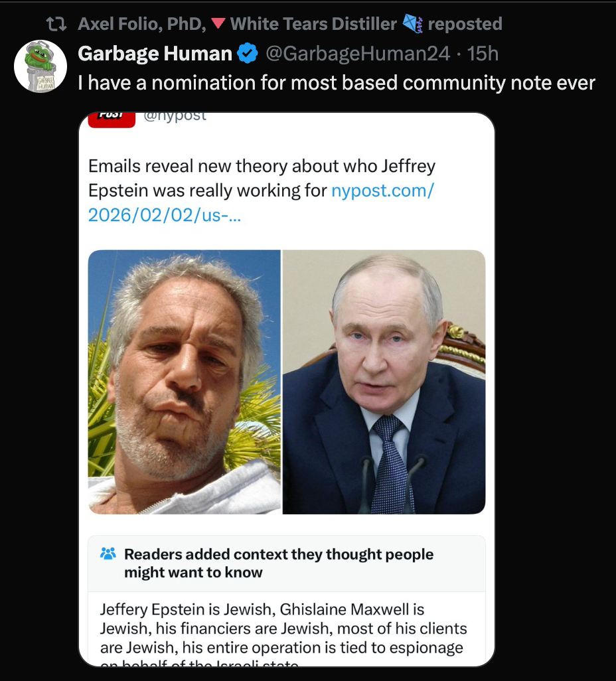Click the community note body text

click(x=283, y=628)
